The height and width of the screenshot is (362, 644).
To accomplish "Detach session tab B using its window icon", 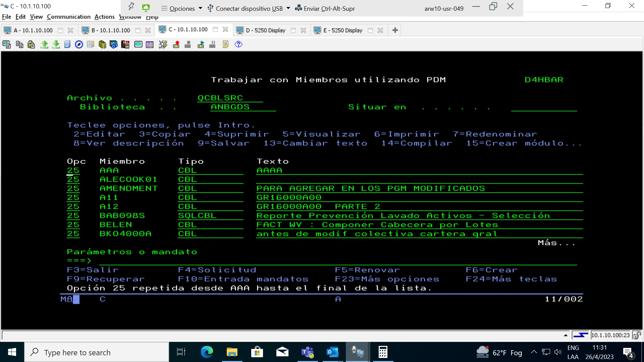I will (138, 30).
